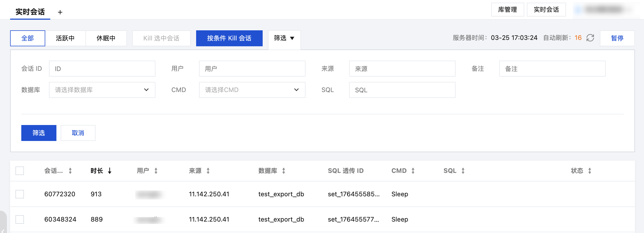Sort by 会话 ID column arrows
Viewport: 644px width, 233px height.
(70, 171)
